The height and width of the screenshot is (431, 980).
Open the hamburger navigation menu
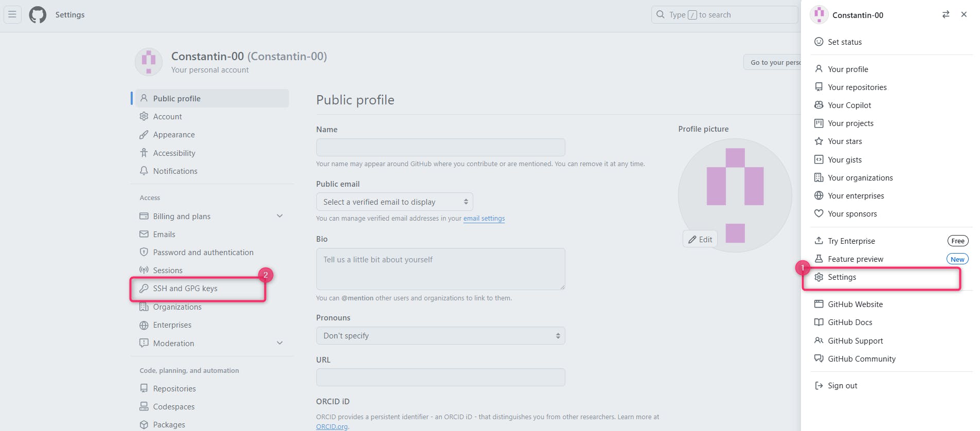12,14
